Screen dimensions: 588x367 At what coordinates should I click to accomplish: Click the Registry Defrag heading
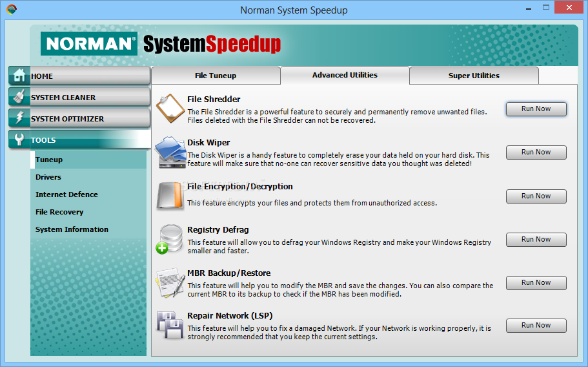tap(218, 229)
